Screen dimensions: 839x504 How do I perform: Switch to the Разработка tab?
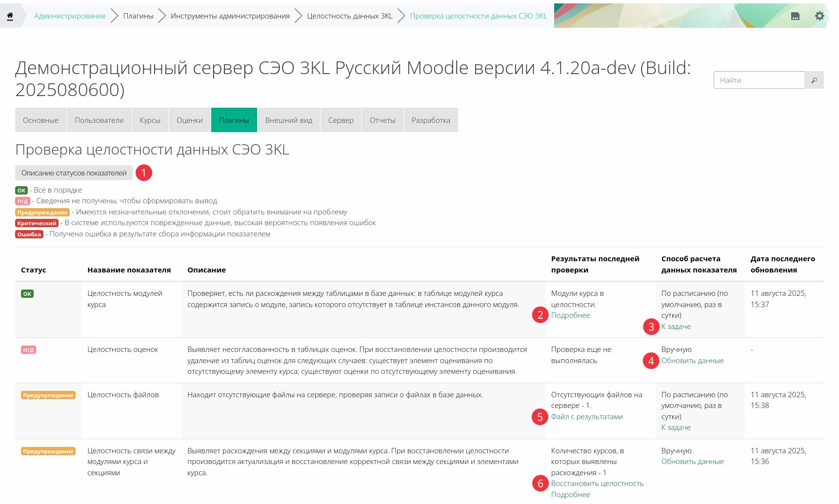pos(431,120)
